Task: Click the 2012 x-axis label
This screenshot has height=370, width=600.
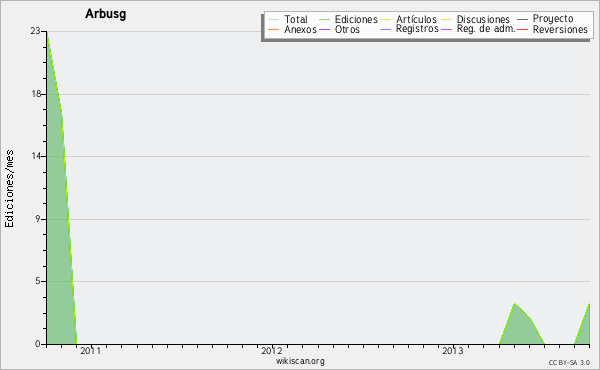Action: [x=272, y=351]
